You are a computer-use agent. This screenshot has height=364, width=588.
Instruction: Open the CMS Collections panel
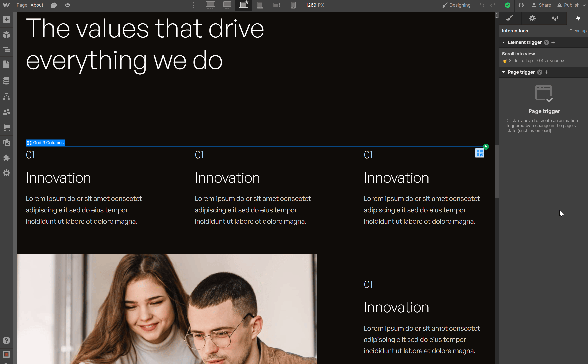tap(6, 81)
